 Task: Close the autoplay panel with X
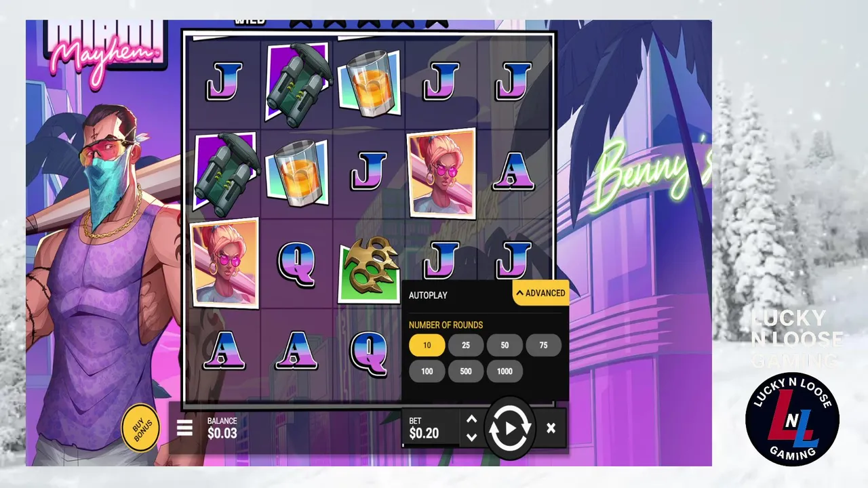pos(551,428)
